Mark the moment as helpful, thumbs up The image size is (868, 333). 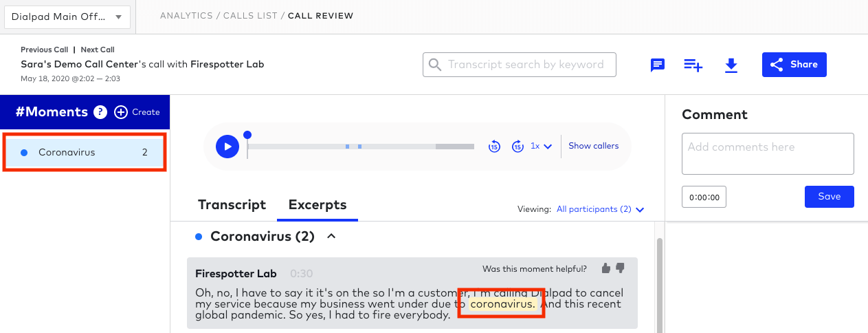[x=605, y=268]
